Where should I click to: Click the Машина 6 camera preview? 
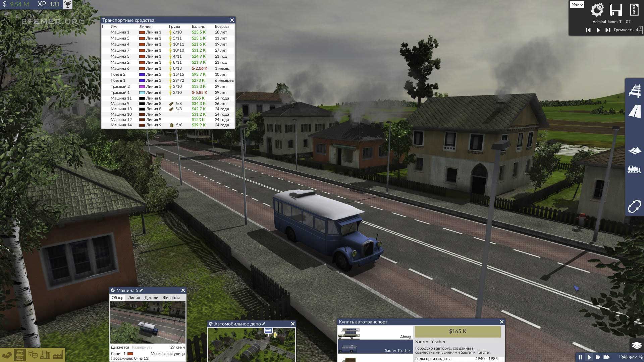148,322
